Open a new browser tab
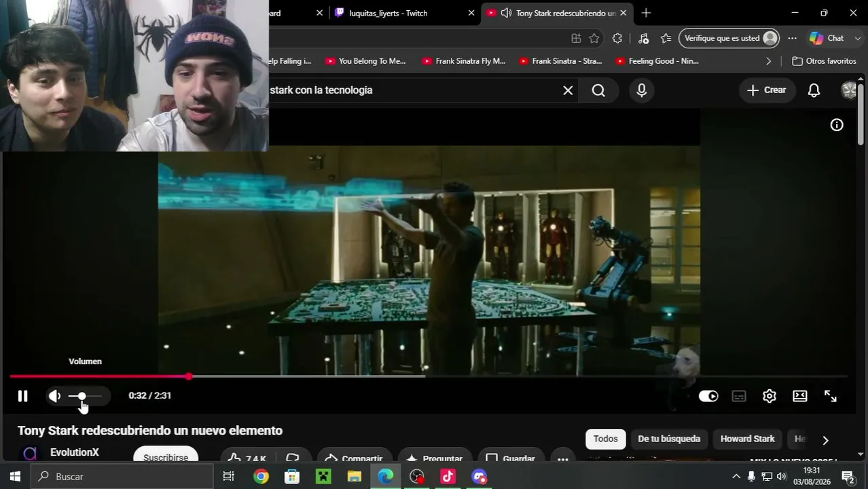The image size is (868, 489). [x=646, y=13]
